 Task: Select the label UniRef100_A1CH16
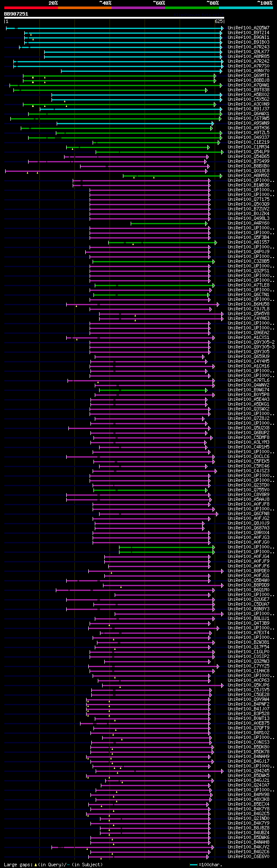click(248, 366)
